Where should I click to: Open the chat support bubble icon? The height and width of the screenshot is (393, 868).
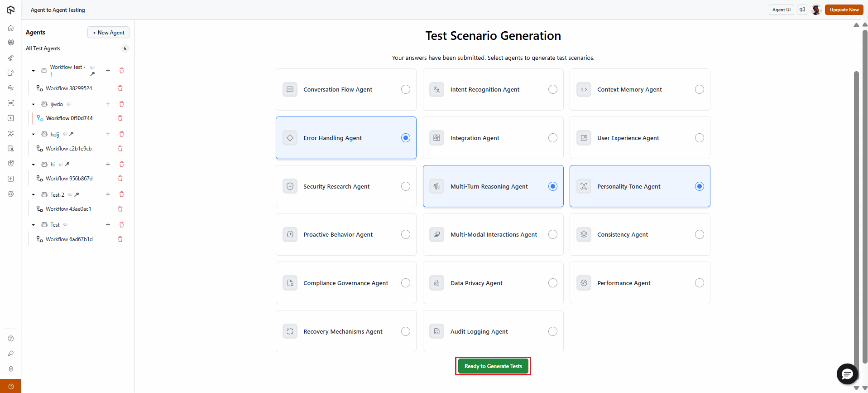[847, 374]
